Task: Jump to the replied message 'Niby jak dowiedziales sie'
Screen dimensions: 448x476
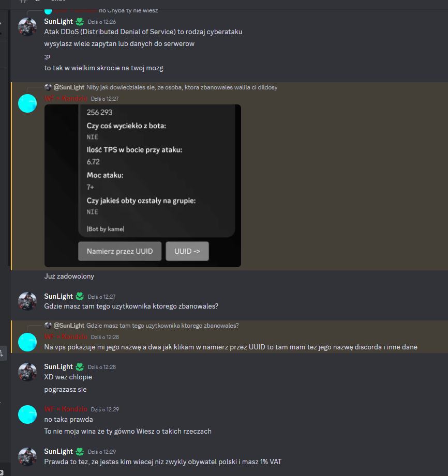Action: pos(182,87)
